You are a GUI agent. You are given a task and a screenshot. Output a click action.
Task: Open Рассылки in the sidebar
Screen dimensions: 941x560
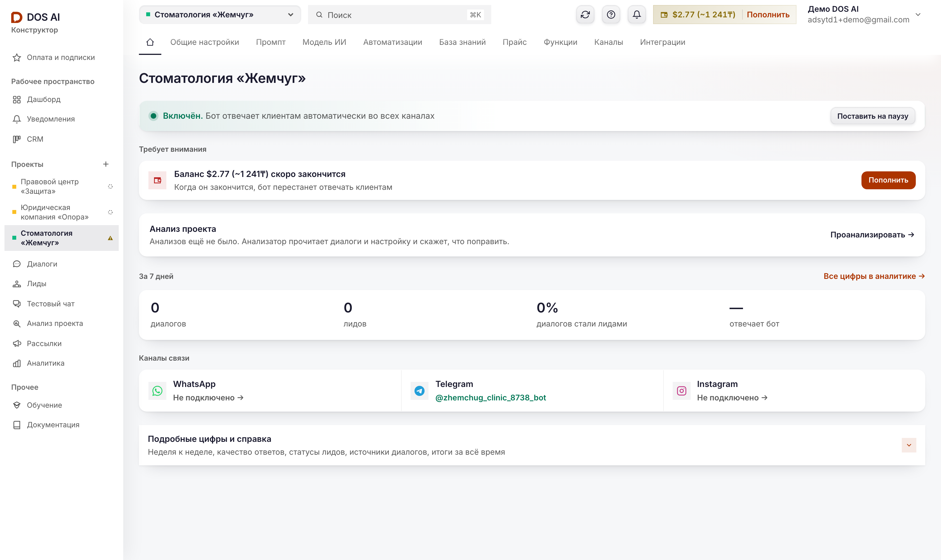[62, 343]
